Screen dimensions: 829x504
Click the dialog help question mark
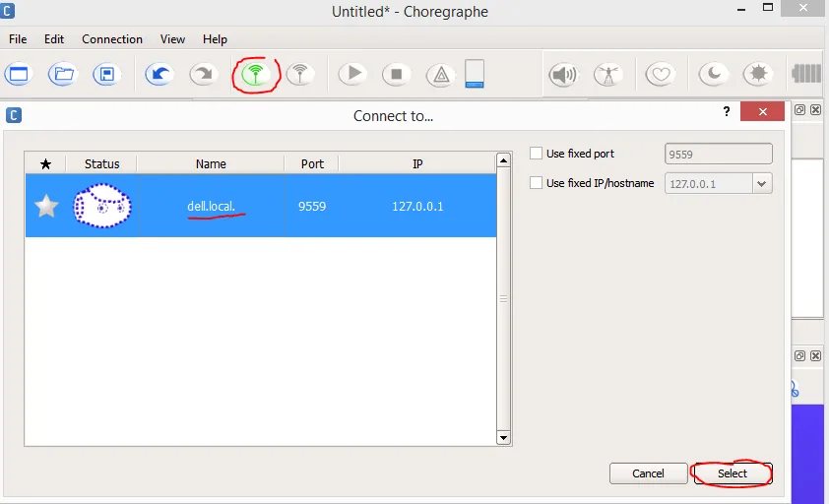coord(727,111)
